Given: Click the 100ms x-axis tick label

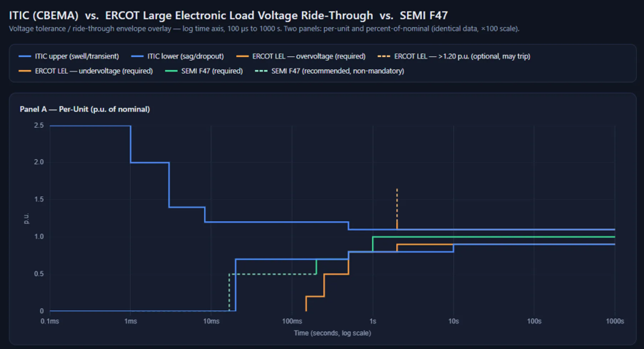Looking at the screenshot, I should coord(292,321).
